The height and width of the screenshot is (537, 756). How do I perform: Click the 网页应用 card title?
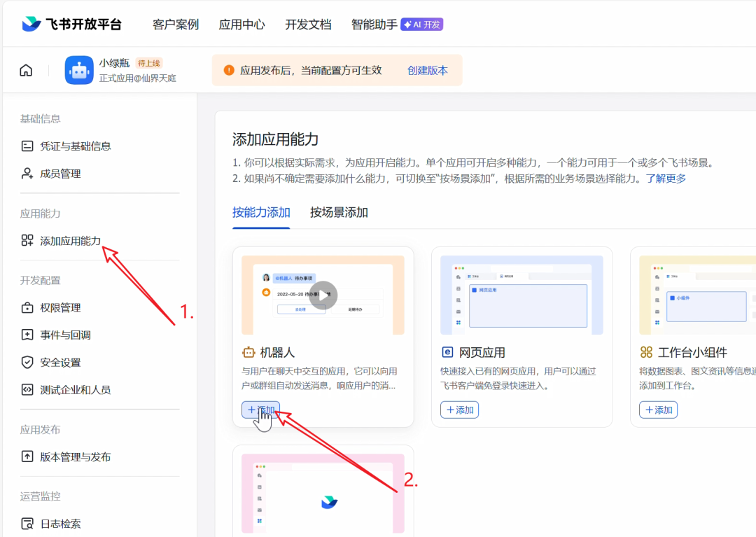point(482,352)
